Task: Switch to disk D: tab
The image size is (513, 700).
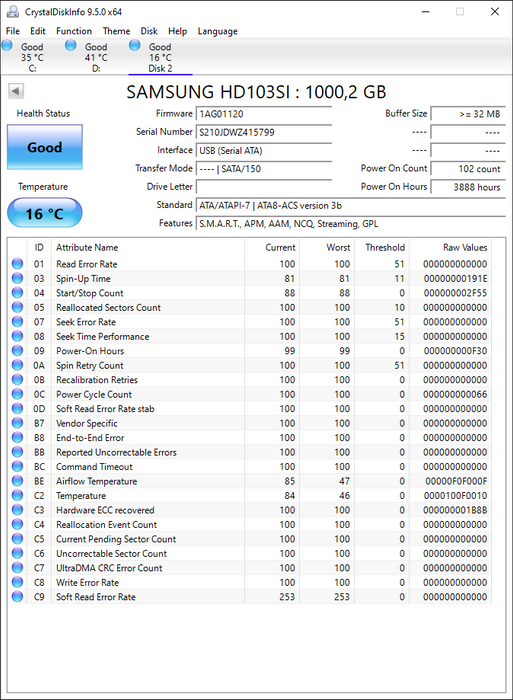Action: tap(96, 57)
